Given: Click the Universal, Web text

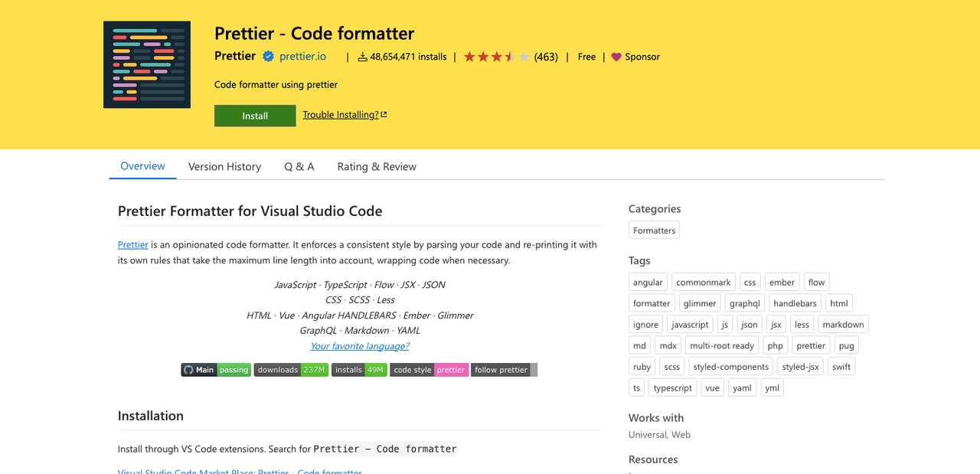Looking at the screenshot, I should [659, 435].
